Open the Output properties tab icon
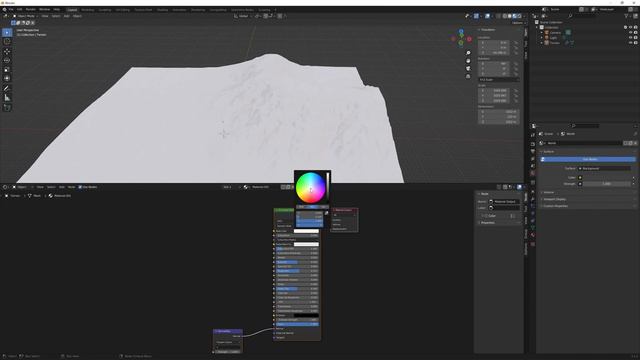The width and height of the screenshot is (640, 360). (x=533, y=151)
